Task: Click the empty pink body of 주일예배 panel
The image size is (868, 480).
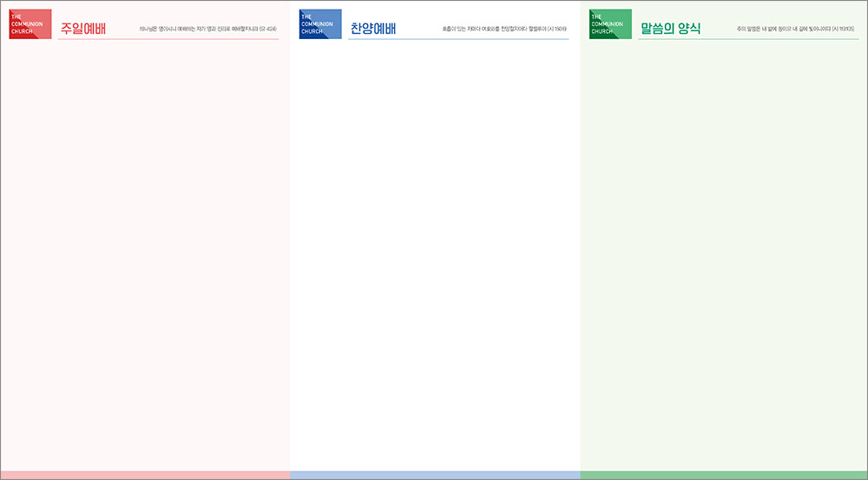Action: [145, 252]
